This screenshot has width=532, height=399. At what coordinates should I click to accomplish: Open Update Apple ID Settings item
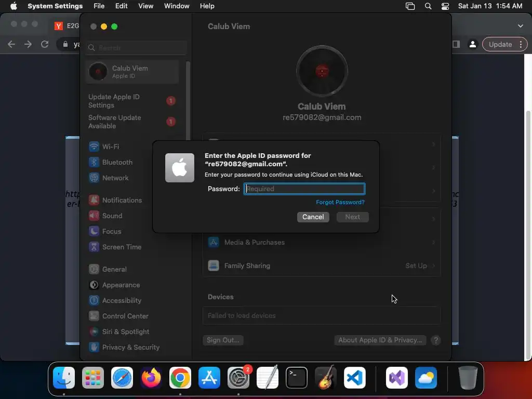click(132, 101)
